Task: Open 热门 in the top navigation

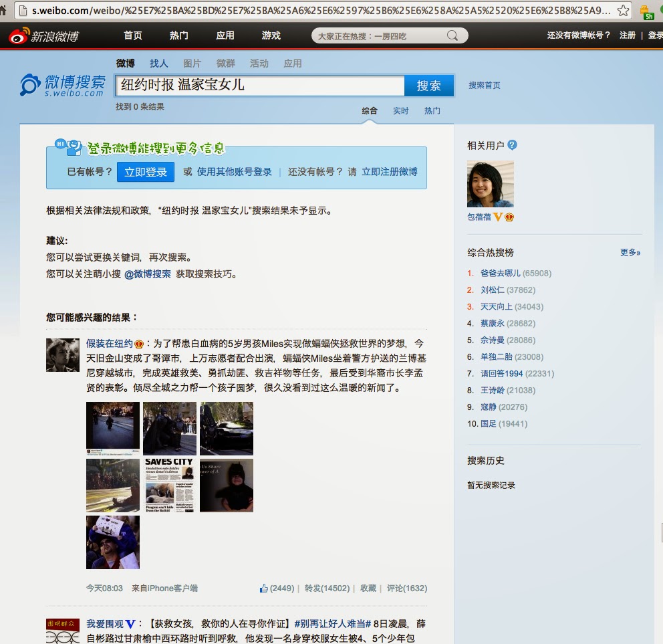Action: pos(179,35)
